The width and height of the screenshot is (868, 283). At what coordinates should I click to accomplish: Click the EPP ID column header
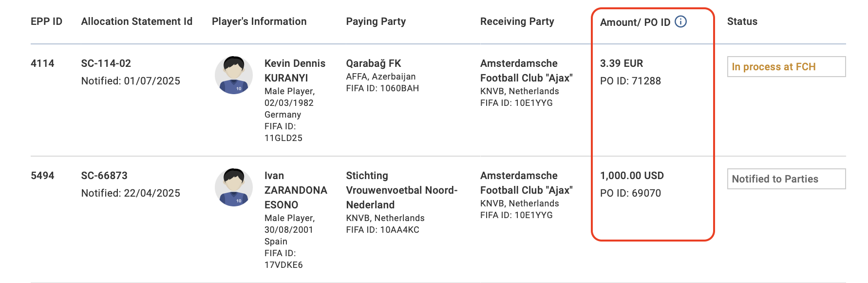tap(46, 21)
